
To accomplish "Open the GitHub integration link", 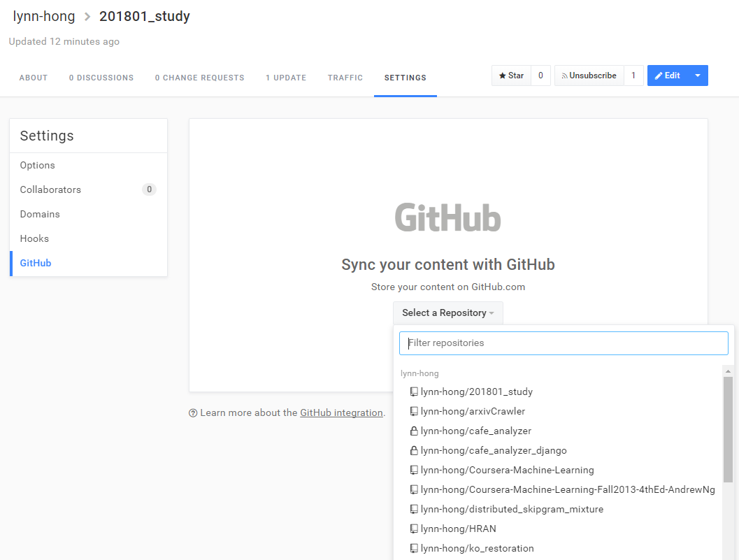I will tap(341, 413).
